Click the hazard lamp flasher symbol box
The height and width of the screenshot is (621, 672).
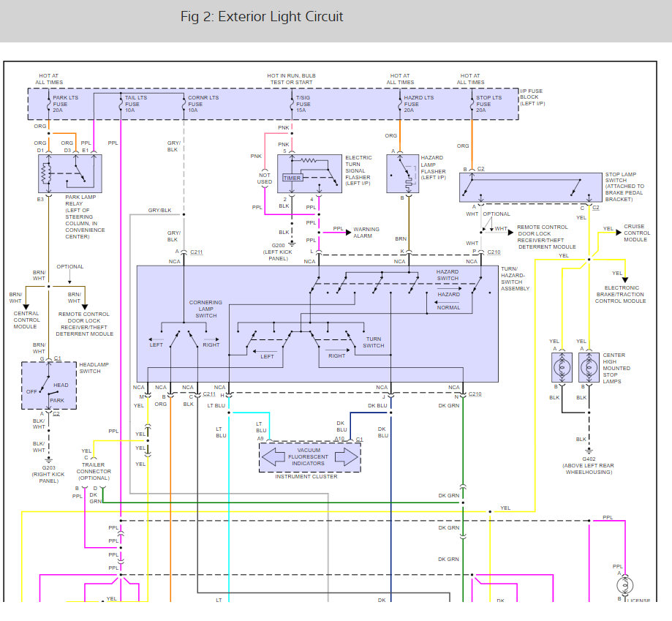pos(402,173)
